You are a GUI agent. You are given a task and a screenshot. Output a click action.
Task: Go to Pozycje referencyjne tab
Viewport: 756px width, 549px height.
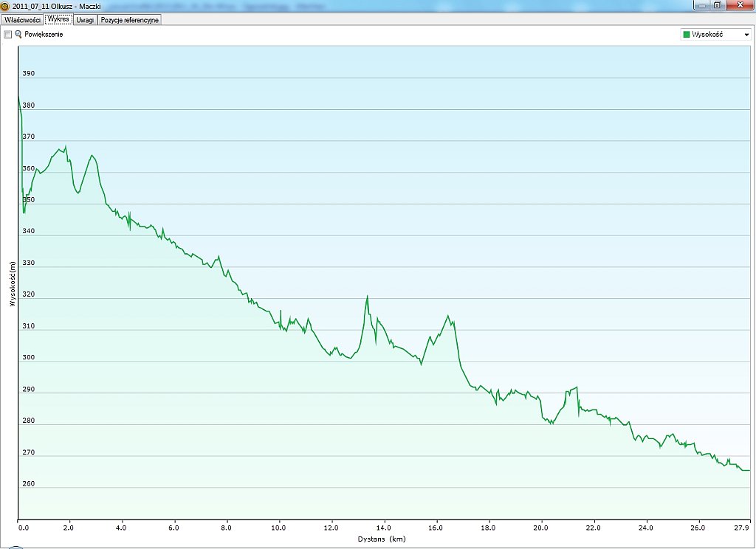129,19
